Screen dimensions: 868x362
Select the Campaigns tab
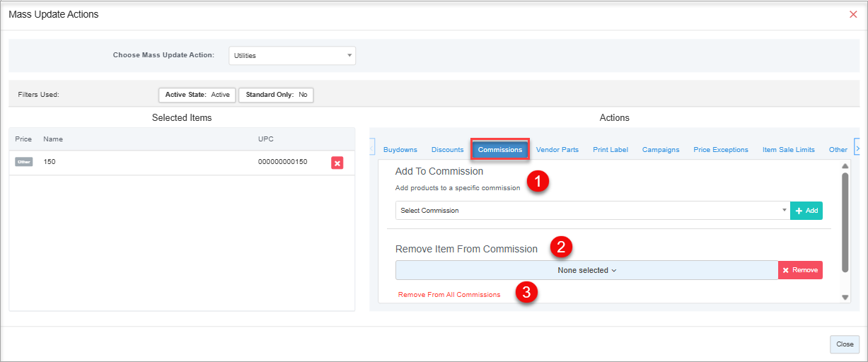pos(660,150)
